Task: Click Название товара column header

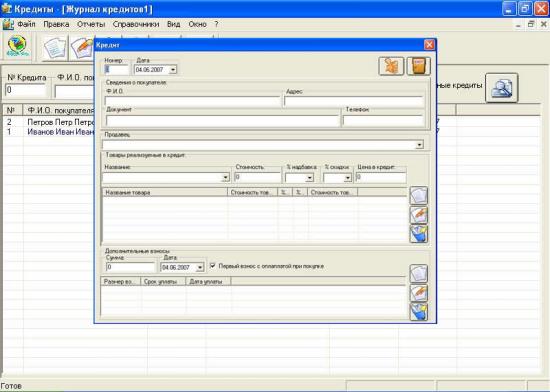Action: pyautogui.click(x=165, y=192)
